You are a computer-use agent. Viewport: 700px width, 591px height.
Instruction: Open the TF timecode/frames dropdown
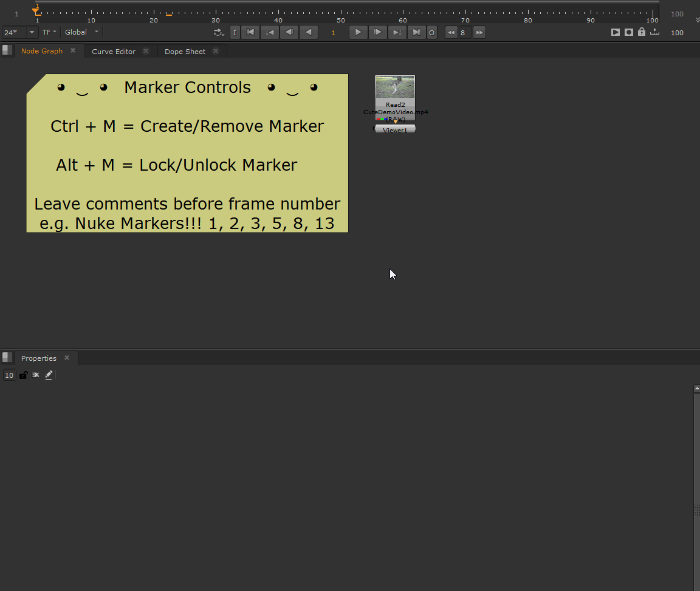(49, 32)
